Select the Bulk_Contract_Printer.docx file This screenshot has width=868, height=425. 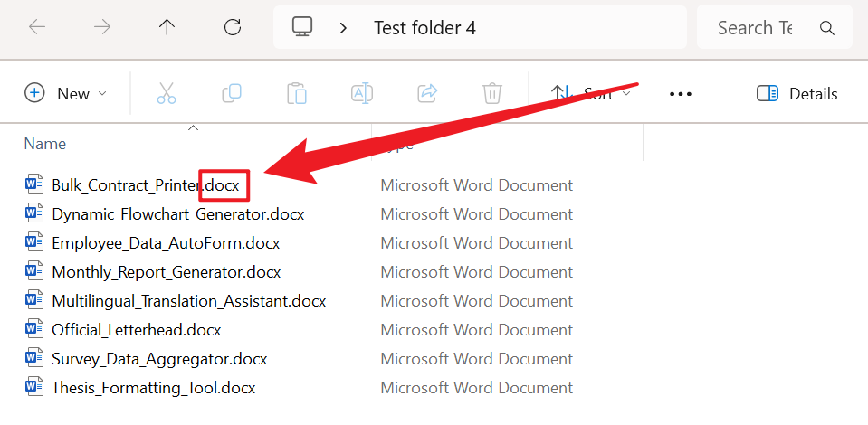tap(145, 185)
